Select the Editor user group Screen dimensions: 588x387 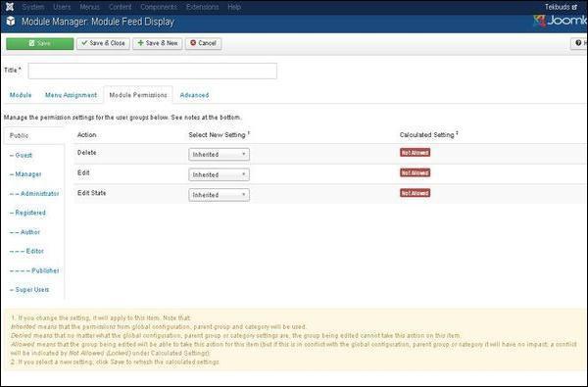(26, 251)
